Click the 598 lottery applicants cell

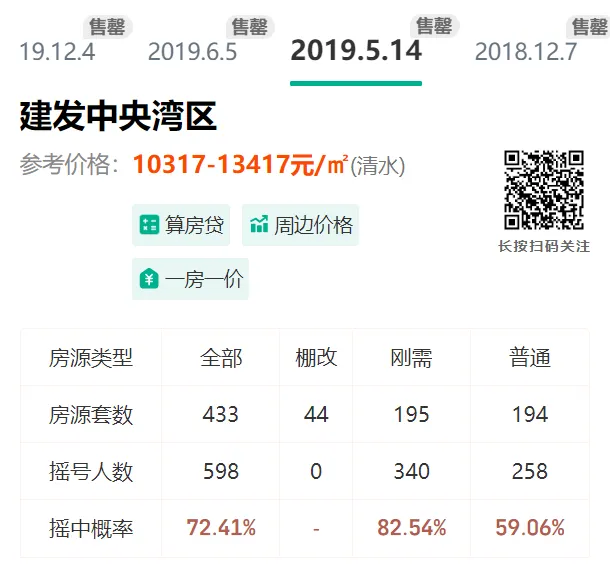(x=221, y=471)
